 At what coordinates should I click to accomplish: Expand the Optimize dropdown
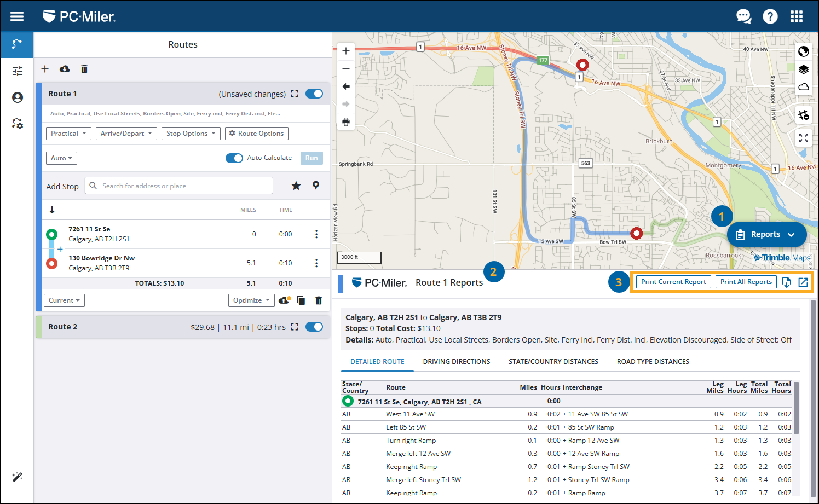[x=251, y=300]
